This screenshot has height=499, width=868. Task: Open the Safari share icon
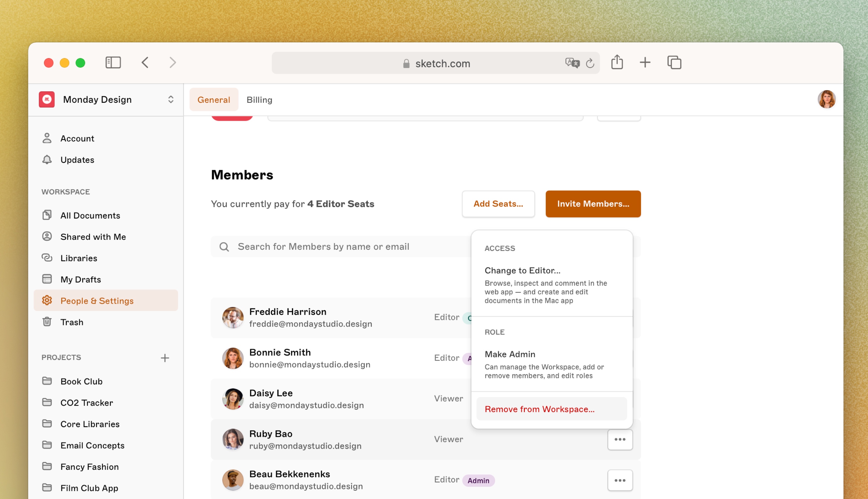[x=617, y=62]
